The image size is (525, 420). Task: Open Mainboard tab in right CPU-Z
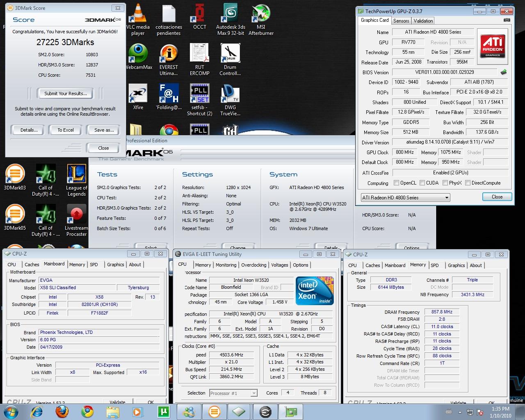[395, 265]
